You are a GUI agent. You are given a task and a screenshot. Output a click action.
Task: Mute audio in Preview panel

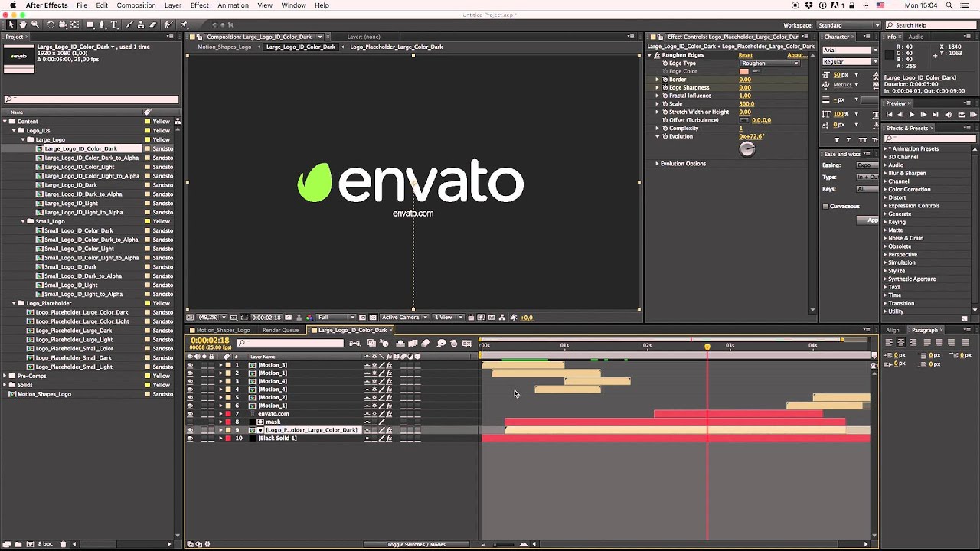point(949,115)
